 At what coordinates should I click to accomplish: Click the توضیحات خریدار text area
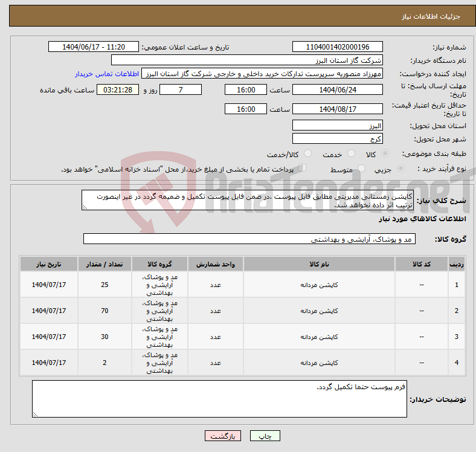point(219,398)
